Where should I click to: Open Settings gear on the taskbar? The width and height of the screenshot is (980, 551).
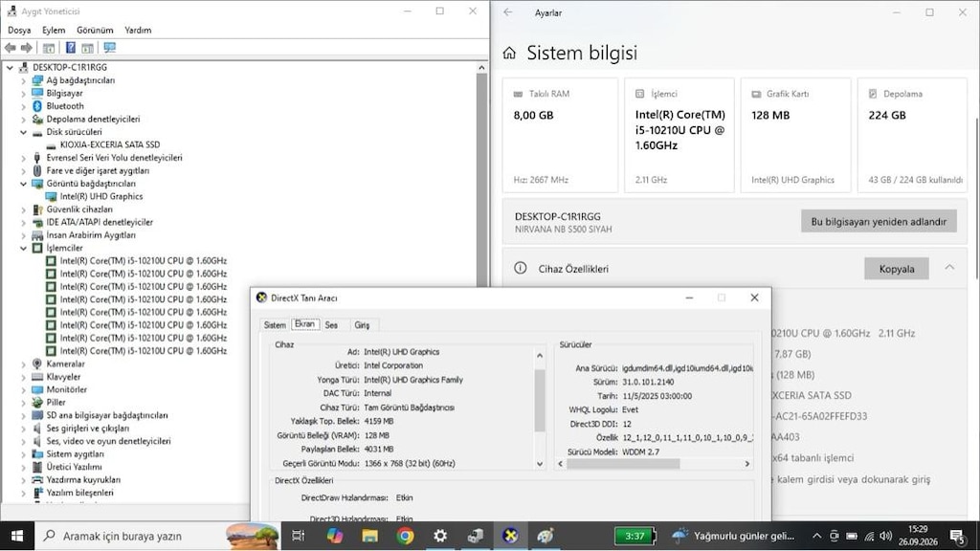click(440, 536)
